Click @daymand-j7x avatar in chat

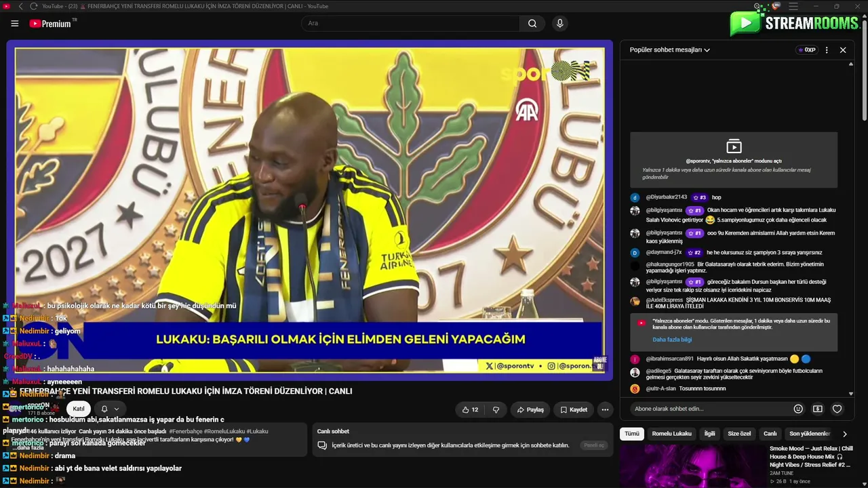[x=635, y=252]
